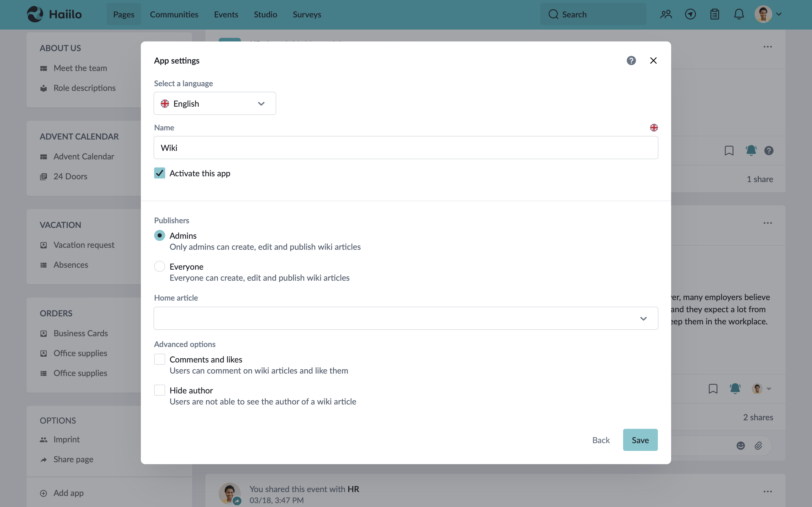Enable Comments and likes checkbox
The height and width of the screenshot is (507, 812).
(160, 359)
